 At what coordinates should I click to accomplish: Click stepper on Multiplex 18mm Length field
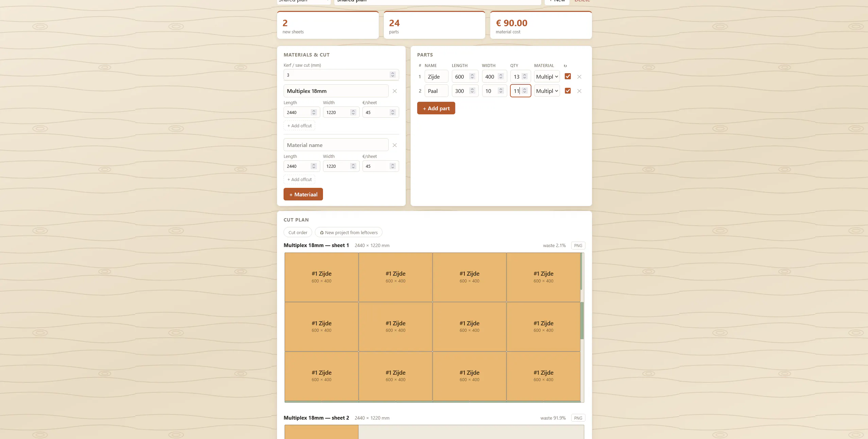click(314, 112)
